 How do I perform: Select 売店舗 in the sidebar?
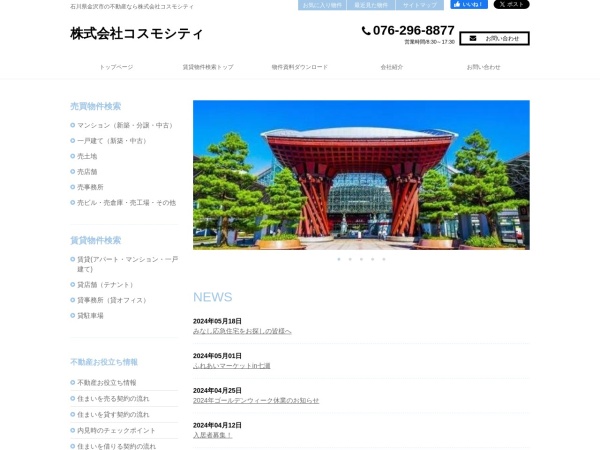click(87, 172)
